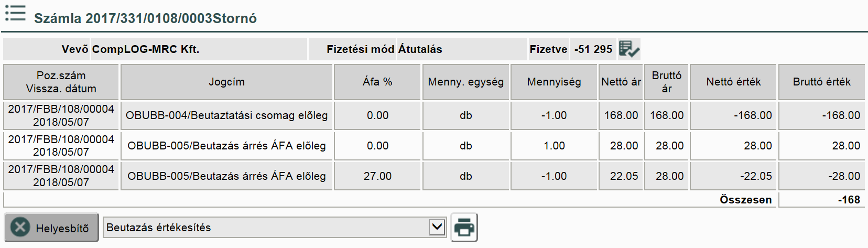Click the dropdown arrow next to Beutazás értékesítés
The width and height of the screenshot is (868, 248).
pos(437,228)
